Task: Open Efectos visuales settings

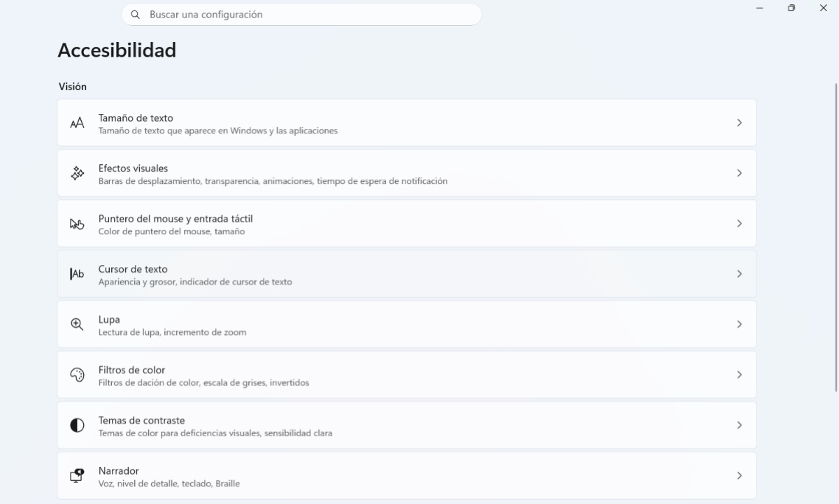Action: pyautogui.click(x=407, y=173)
